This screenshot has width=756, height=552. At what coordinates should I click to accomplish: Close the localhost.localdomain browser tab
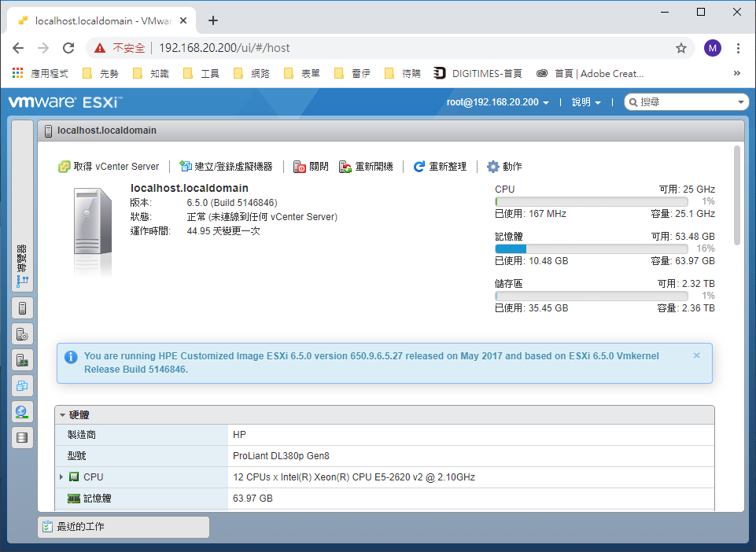(x=183, y=20)
